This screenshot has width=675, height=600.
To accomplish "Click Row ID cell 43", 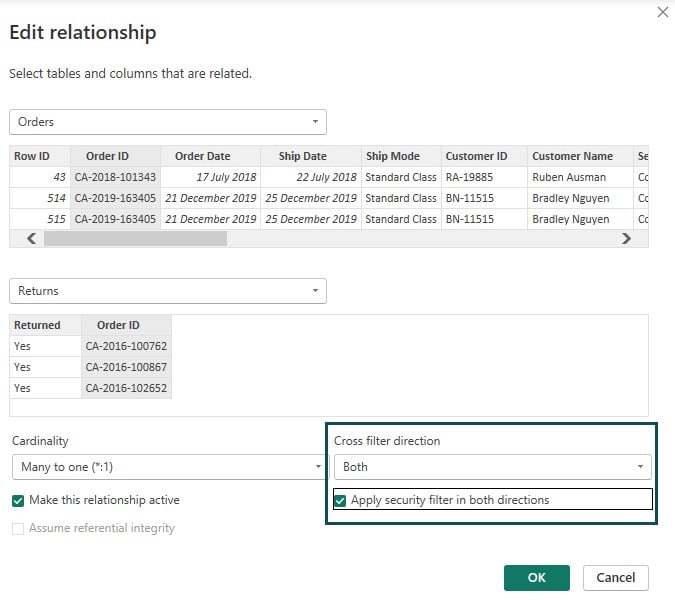I will click(40, 177).
